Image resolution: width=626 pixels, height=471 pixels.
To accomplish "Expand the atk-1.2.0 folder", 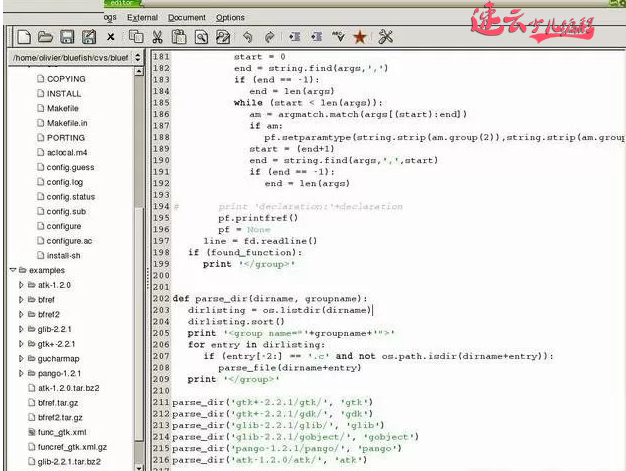I will tap(22, 285).
